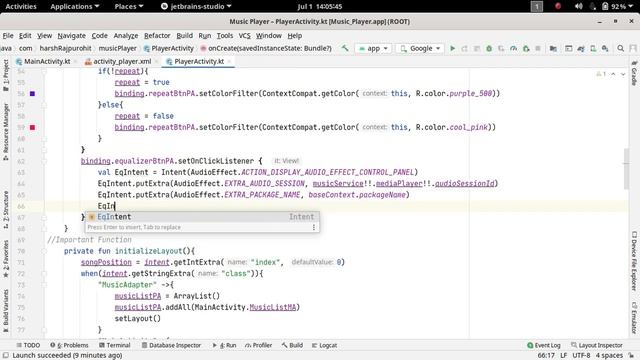This screenshot has width=640, height=360.
Task: Open the Build menu
Action: pyautogui.click(x=184, y=36)
